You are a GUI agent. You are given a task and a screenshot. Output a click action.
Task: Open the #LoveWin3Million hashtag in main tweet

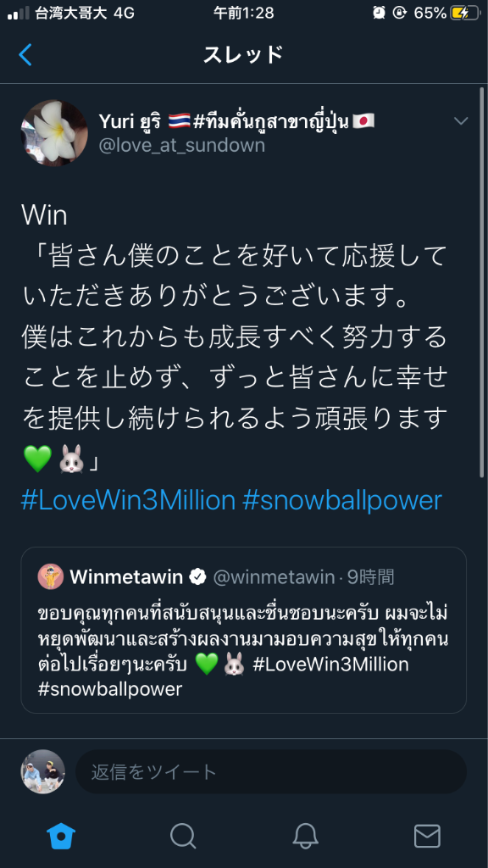(129, 500)
